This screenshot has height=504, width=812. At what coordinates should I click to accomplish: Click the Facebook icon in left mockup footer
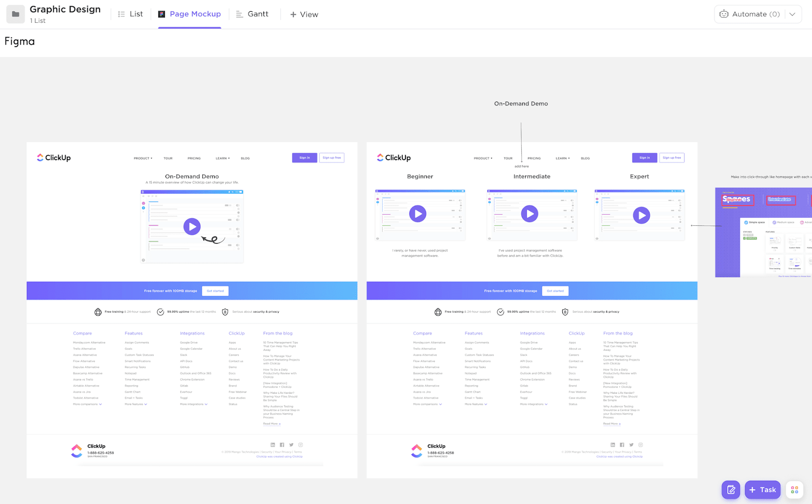pos(282,445)
